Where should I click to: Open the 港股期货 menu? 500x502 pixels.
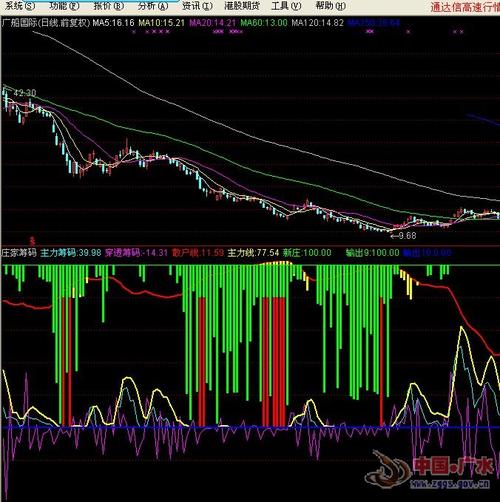click(242, 6)
